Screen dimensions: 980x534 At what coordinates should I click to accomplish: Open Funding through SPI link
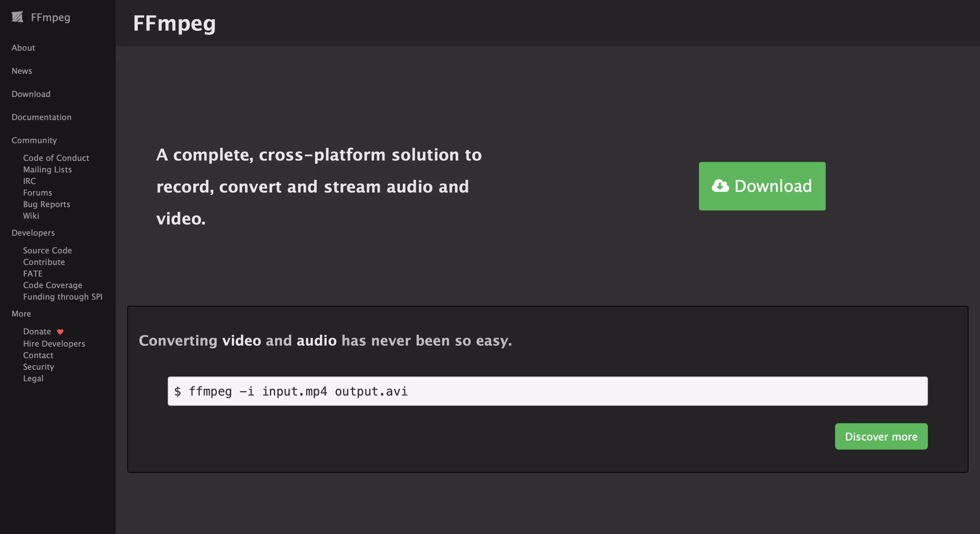click(63, 297)
